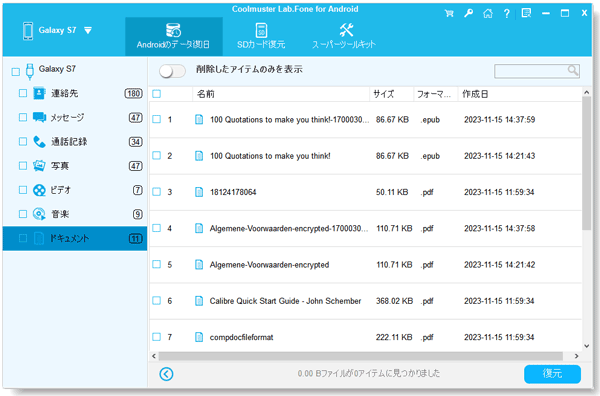Click the magnifier search icon
The width and height of the screenshot is (600, 396).
pyautogui.click(x=572, y=70)
